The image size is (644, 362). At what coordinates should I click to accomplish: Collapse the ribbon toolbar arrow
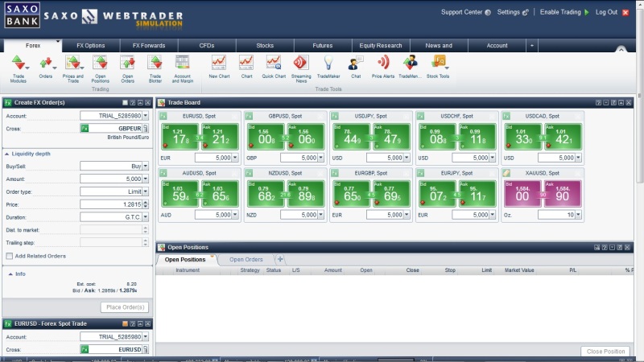(621, 49)
